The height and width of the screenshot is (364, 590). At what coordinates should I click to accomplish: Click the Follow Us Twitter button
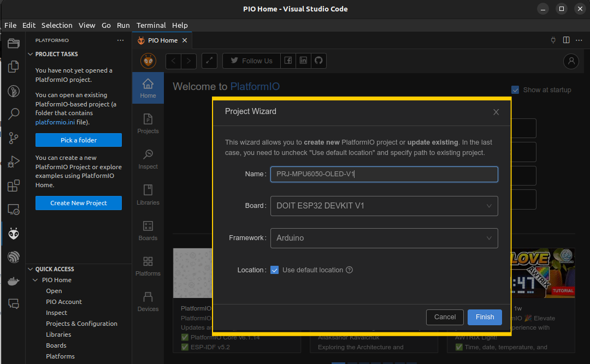point(251,61)
